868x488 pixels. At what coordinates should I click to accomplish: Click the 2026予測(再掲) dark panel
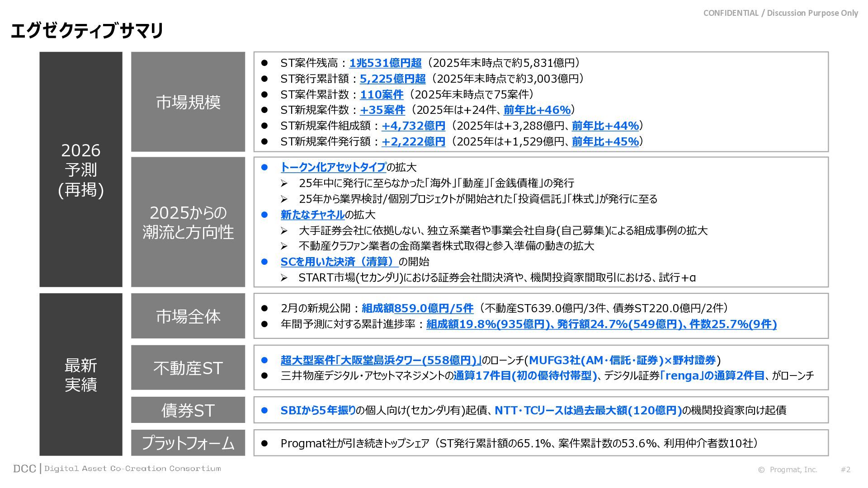(x=81, y=169)
